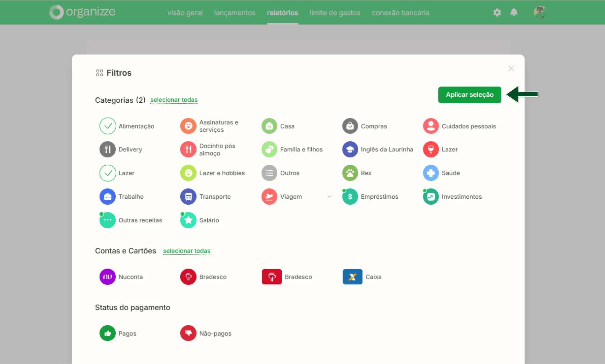Pick the Compras shopping bag icon

(x=350, y=126)
